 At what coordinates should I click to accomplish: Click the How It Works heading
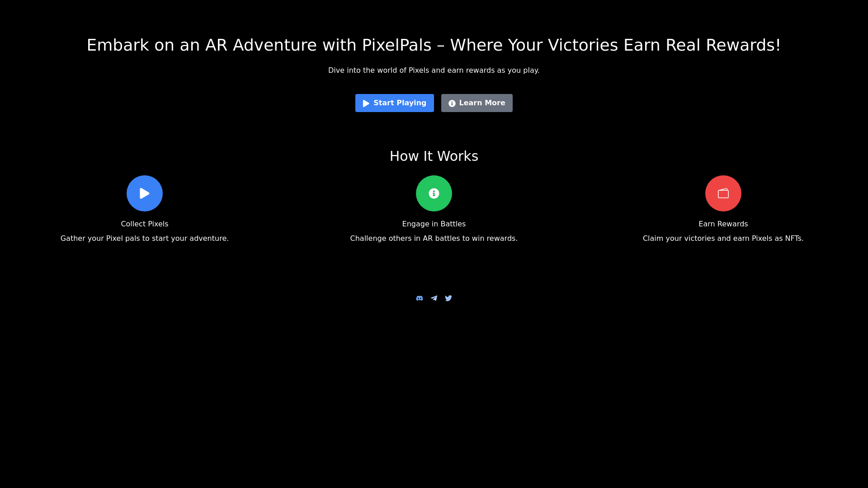point(434,156)
